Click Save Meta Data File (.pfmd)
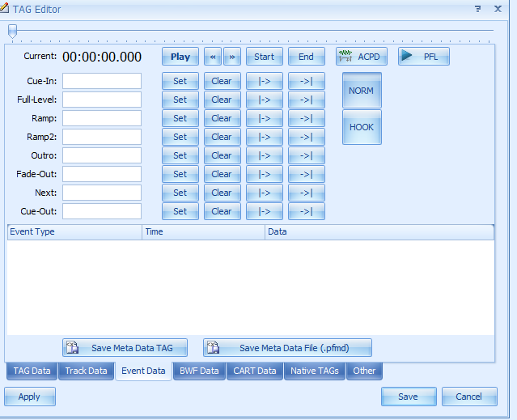 tap(287, 348)
